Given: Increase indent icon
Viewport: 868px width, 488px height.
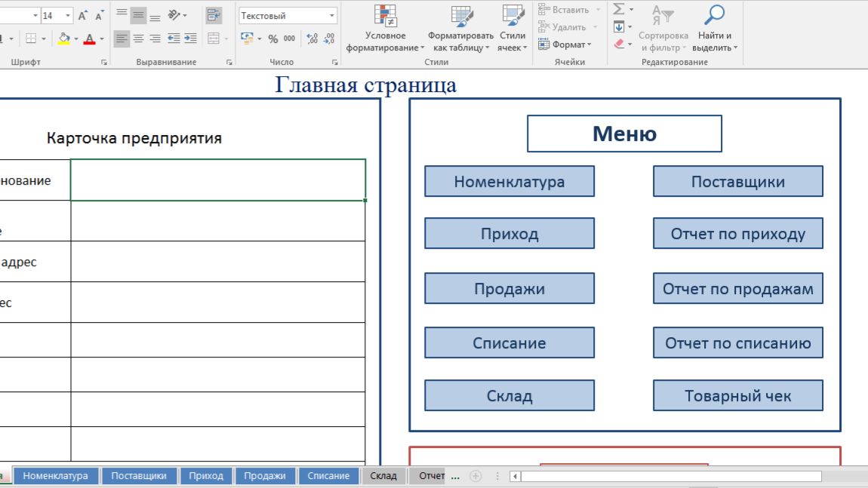Looking at the screenshot, I should (190, 38).
